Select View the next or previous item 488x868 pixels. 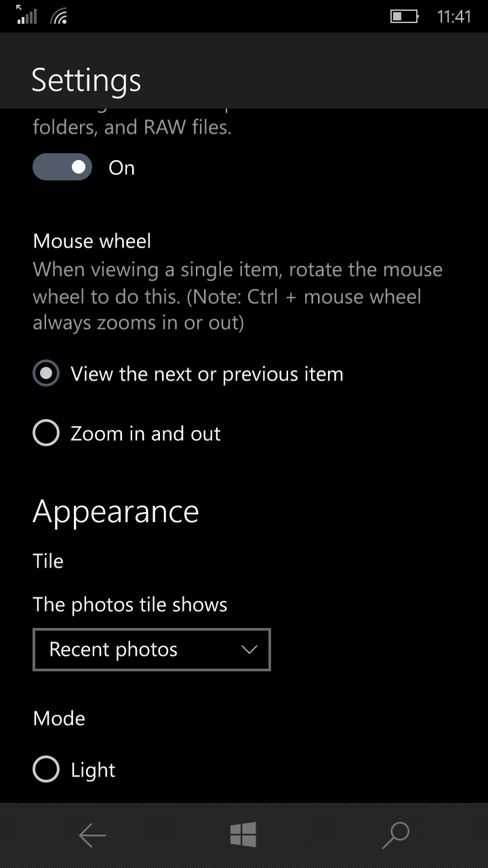[188, 374]
